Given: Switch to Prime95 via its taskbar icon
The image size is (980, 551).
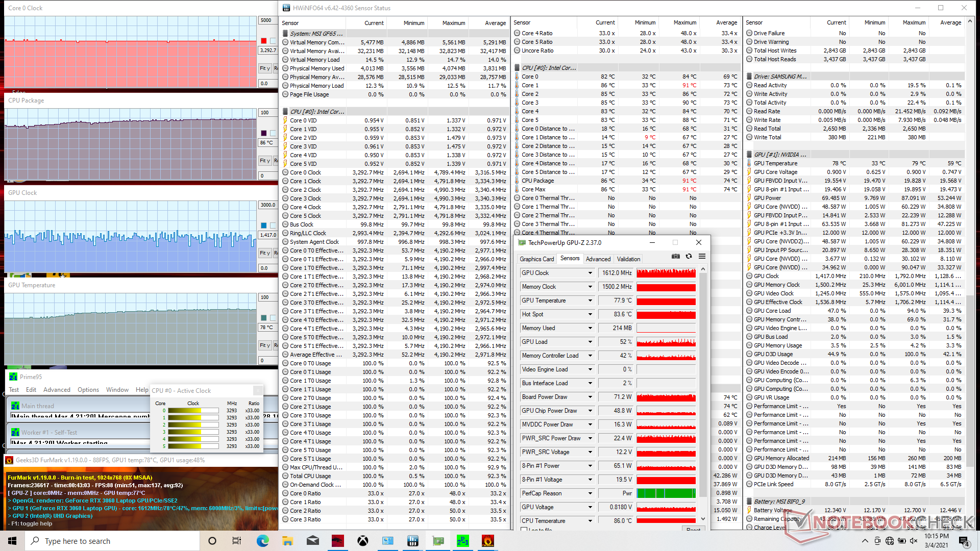Looking at the screenshot, I should 462,541.
